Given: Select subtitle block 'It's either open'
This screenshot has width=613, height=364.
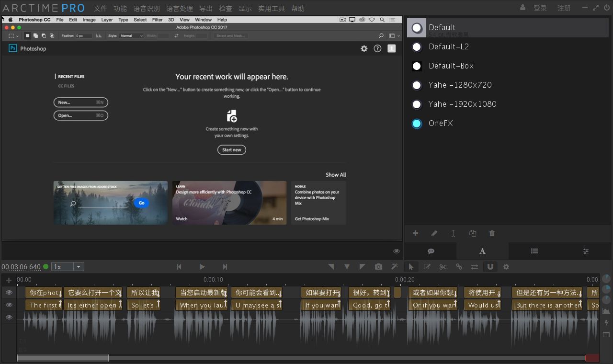Looking at the screenshot, I should [93, 305].
